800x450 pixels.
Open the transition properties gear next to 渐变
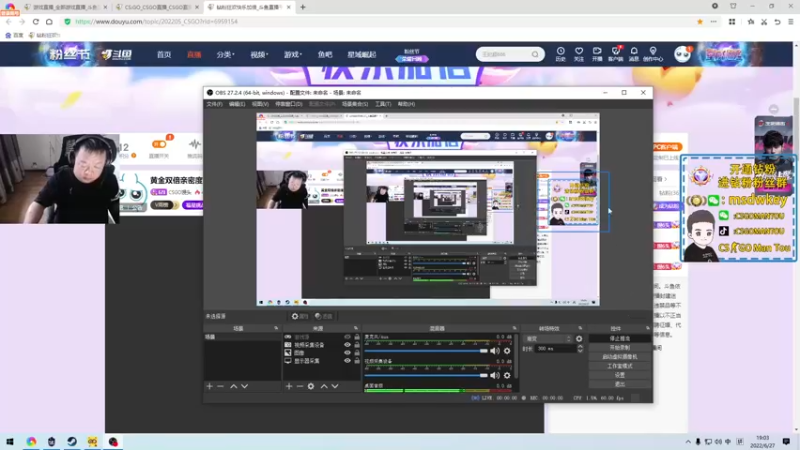click(x=579, y=339)
